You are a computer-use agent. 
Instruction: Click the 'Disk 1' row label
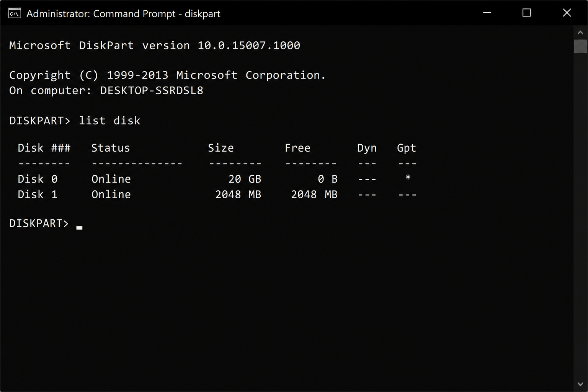coord(38,194)
